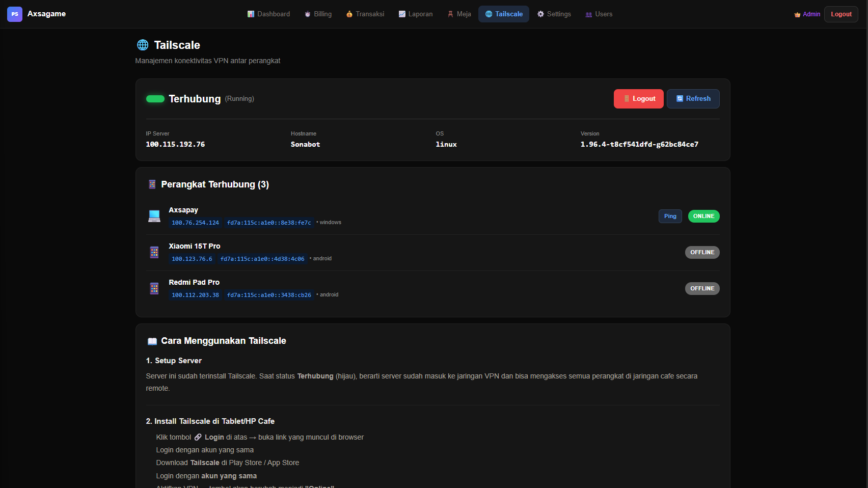
Task: Switch to the Transaksi tab
Action: point(365,14)
